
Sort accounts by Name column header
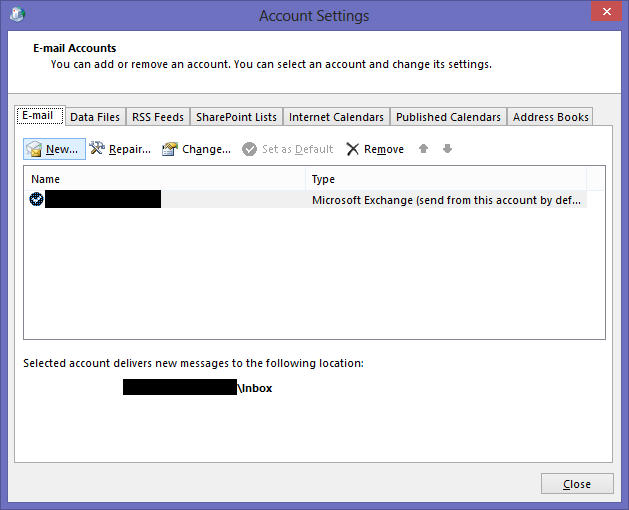point(165,179)
